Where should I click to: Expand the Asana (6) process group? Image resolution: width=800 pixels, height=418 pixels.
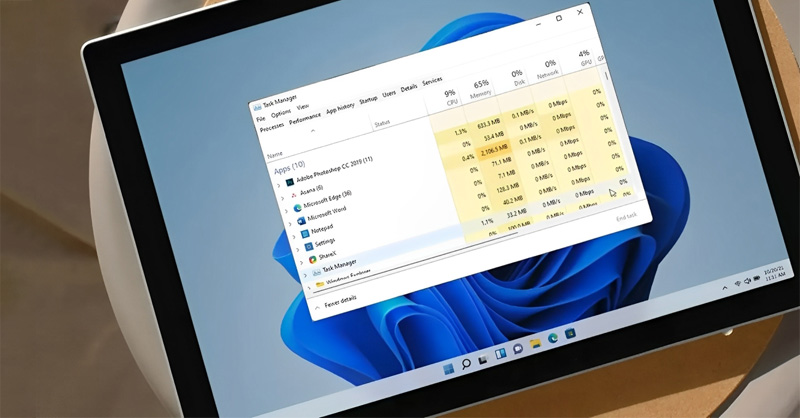282,198
